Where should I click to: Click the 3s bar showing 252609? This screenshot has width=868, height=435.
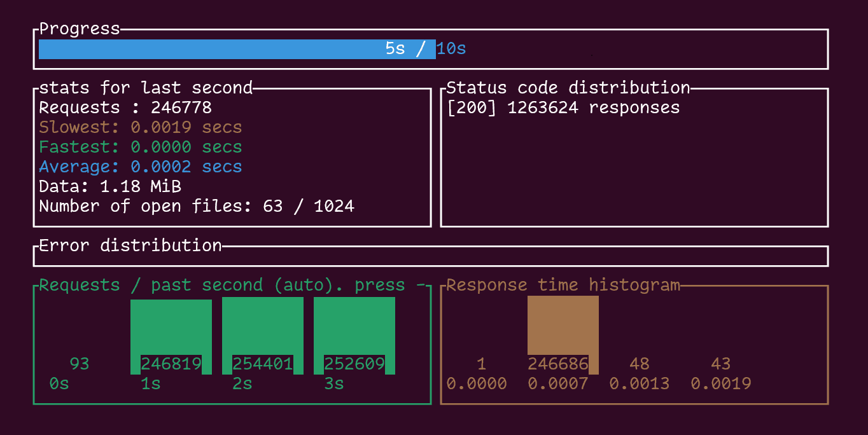(354, 336)
